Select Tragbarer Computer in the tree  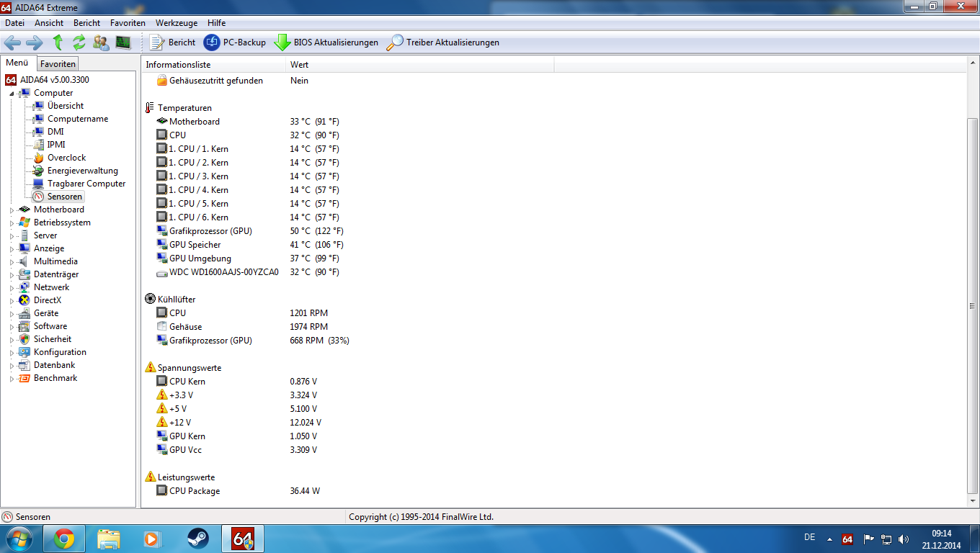tap(86, 184)
